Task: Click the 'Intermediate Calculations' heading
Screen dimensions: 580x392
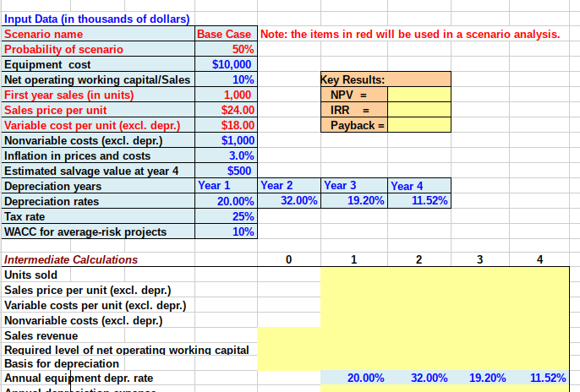Action: pyautogui.click(x=71, y=259)
